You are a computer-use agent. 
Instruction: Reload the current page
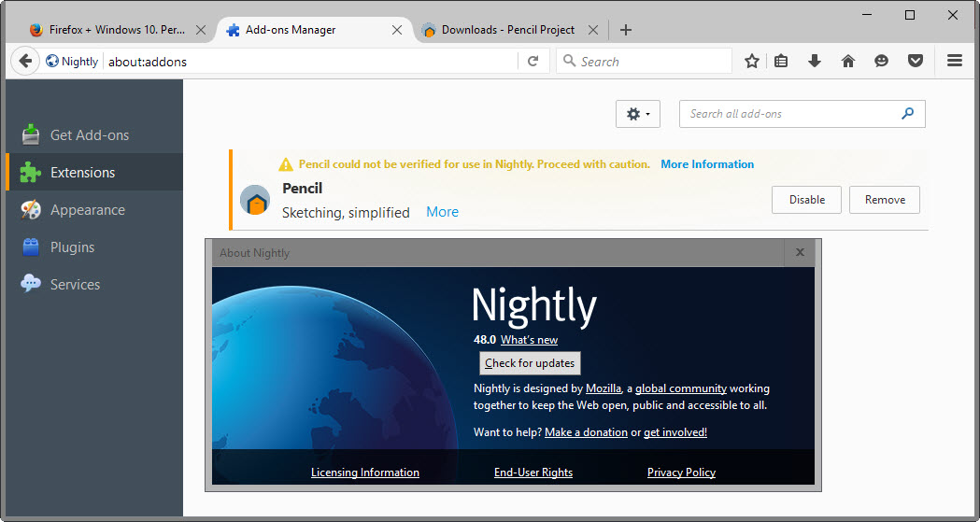click(x=533, y=62)
